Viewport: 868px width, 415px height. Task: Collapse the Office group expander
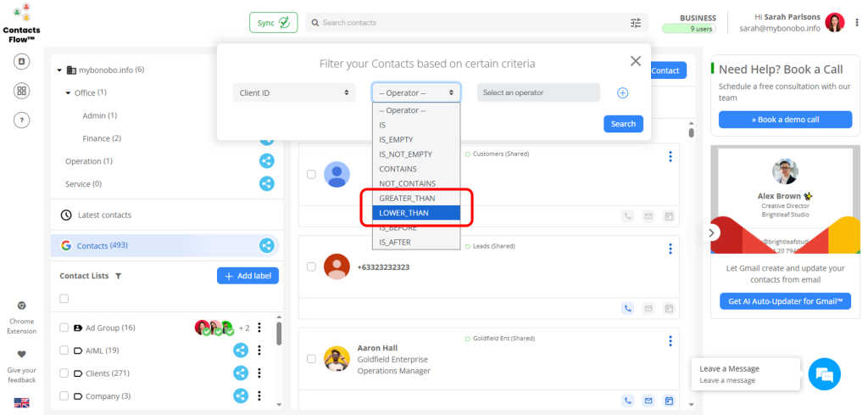tap(69, 93)
